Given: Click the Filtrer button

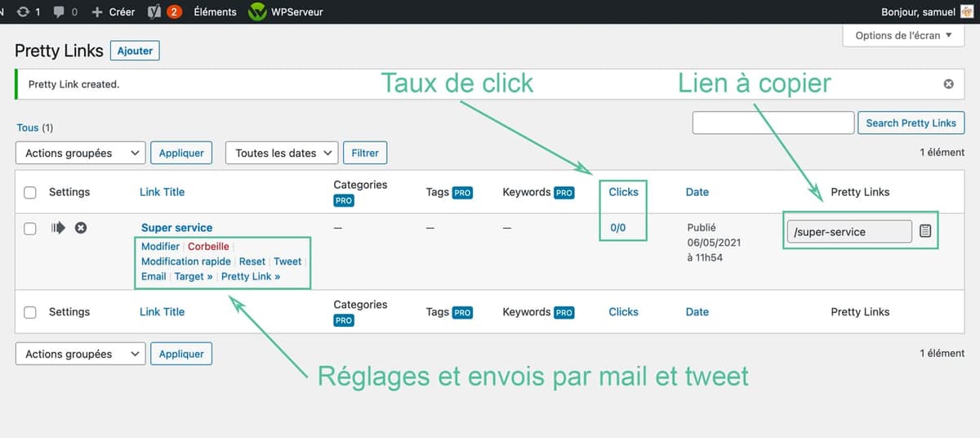Looking at the screenshot, I should coord(365,153).
